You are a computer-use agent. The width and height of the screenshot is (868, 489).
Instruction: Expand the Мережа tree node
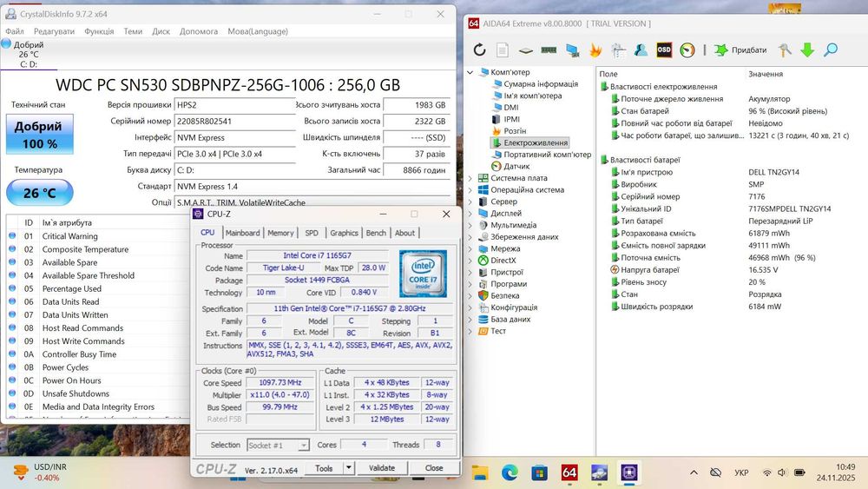(470, 248)
